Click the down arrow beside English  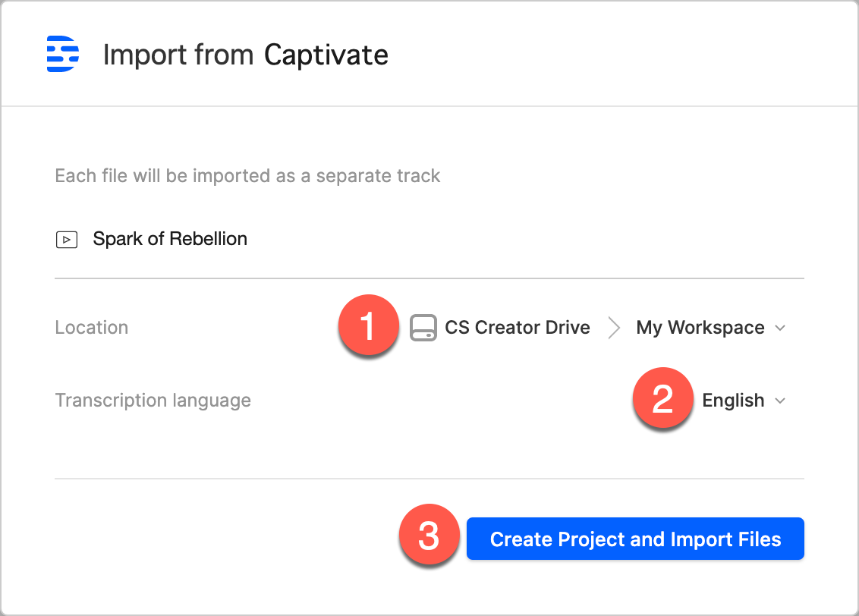pos(780,401)
